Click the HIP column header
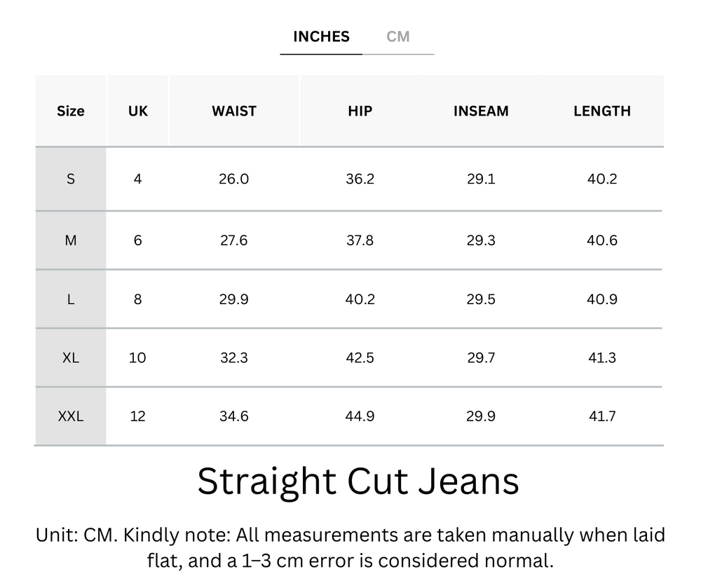 click(x=360, y=111)
